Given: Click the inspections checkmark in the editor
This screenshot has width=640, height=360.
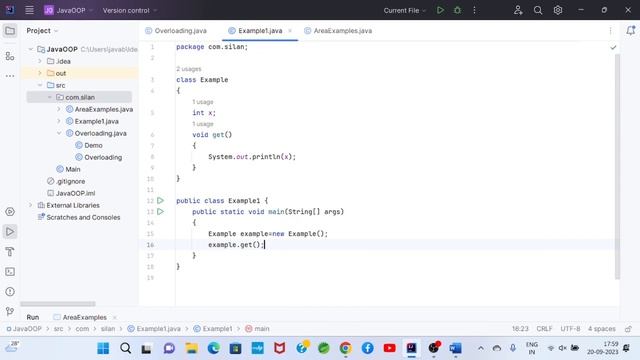Looking at the screenshot, I should tap(613, 47).
